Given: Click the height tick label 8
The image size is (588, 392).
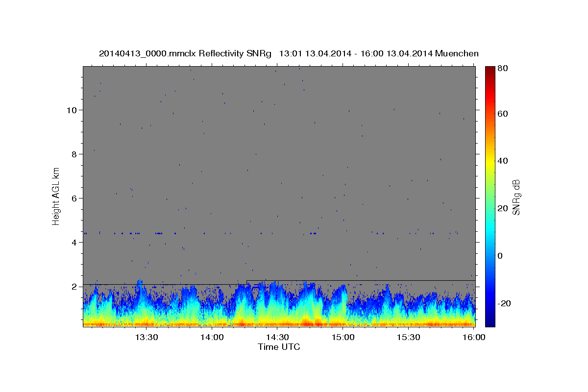Looking at the screenshot, I should coord(75,154).
